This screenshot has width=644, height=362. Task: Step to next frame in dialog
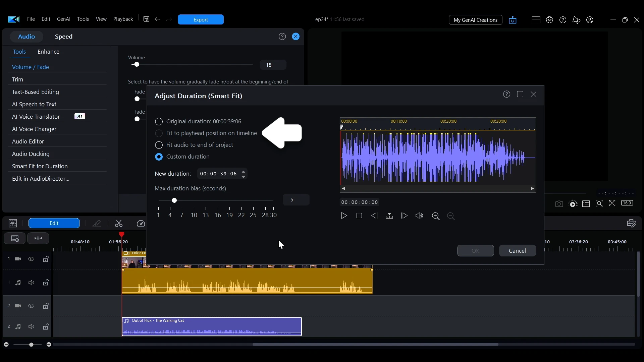(405, 216)
